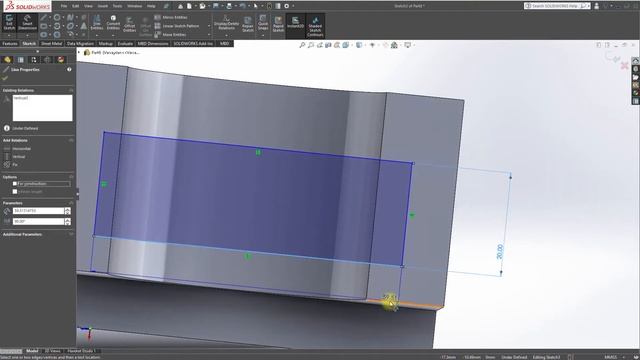Select the Line sketch tool
The height and width of the screenshot is (360, 640).
point(44,18)
